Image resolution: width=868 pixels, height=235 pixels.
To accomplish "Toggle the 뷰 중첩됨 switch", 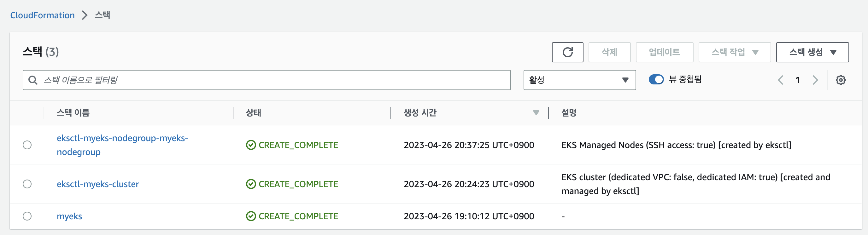I will (x=656, y=79).
